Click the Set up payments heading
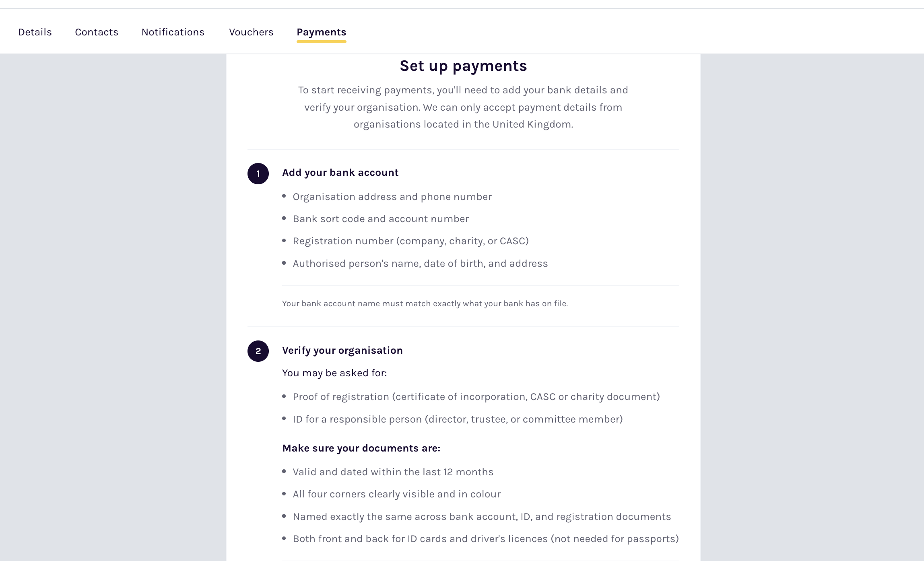 point(463,66)
